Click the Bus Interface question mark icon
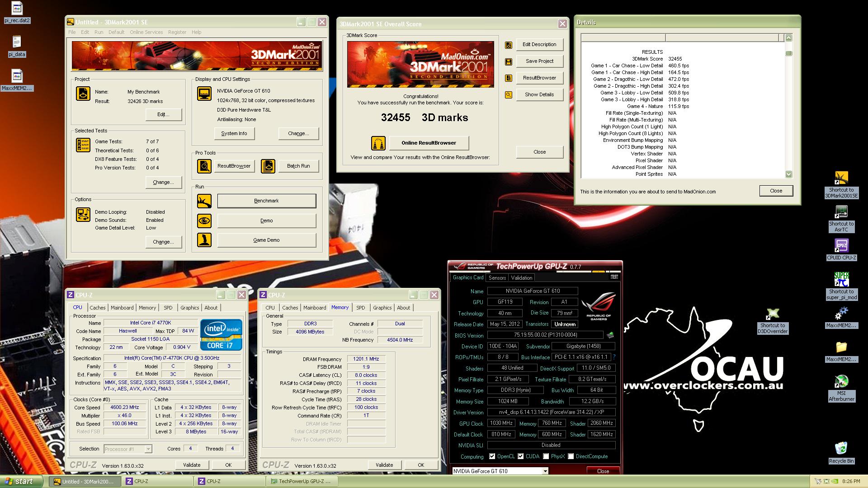This screenshot has width=868, height=488. click(x=614, y=357)
